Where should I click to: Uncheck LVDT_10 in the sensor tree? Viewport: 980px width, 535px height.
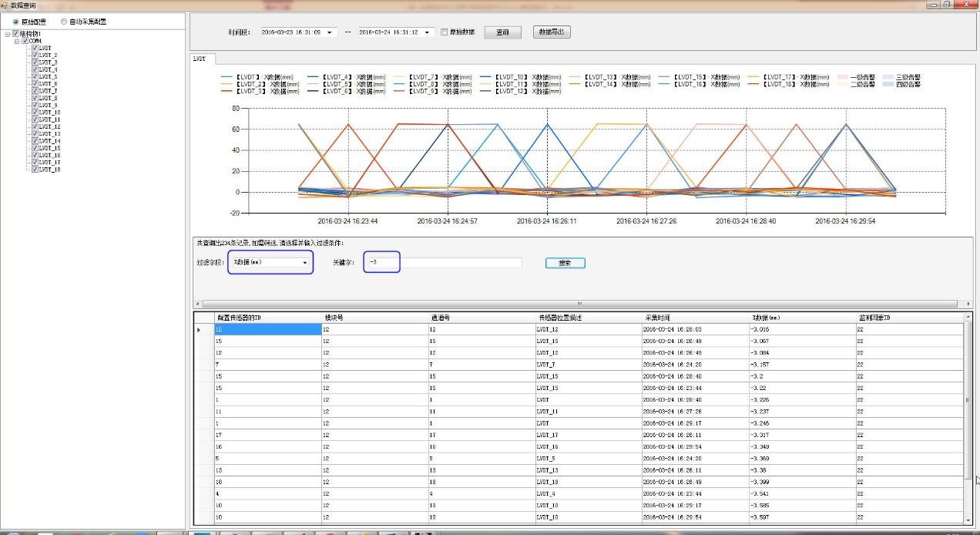(35, 113)
